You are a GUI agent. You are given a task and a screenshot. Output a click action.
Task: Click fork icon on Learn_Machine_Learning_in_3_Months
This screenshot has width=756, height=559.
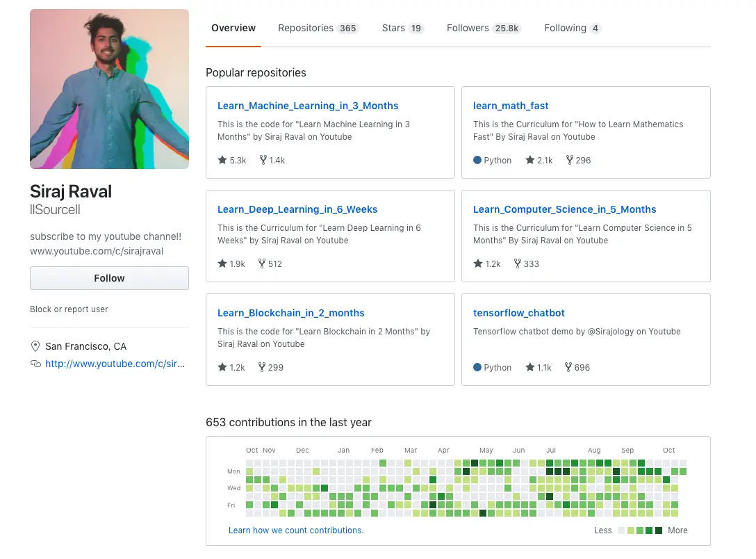263,160
